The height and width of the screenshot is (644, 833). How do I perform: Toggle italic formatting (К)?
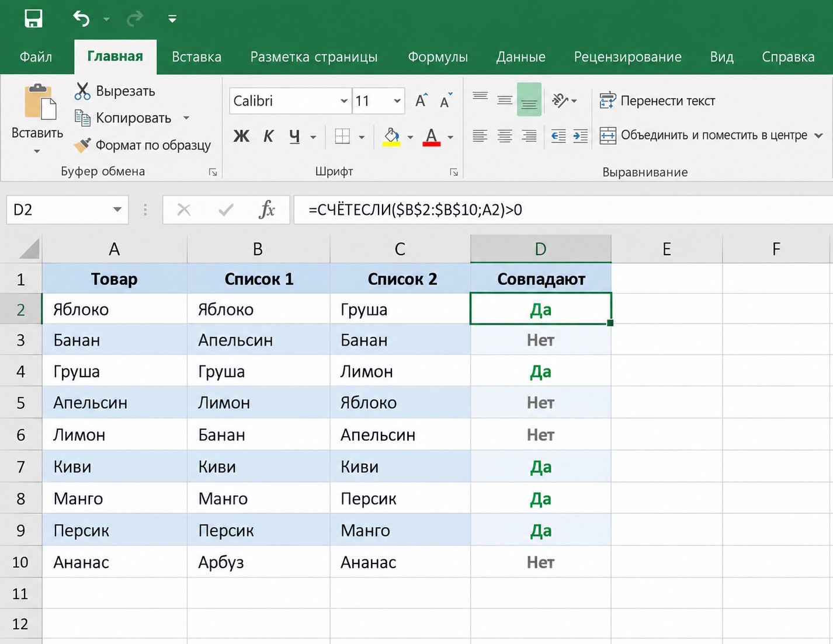[268, 137]
